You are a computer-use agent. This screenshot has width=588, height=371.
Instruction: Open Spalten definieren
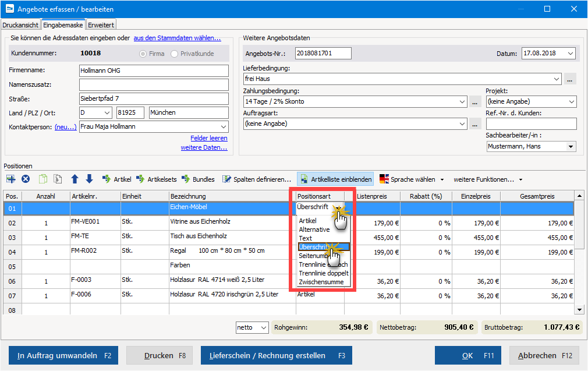coord(257,179)
